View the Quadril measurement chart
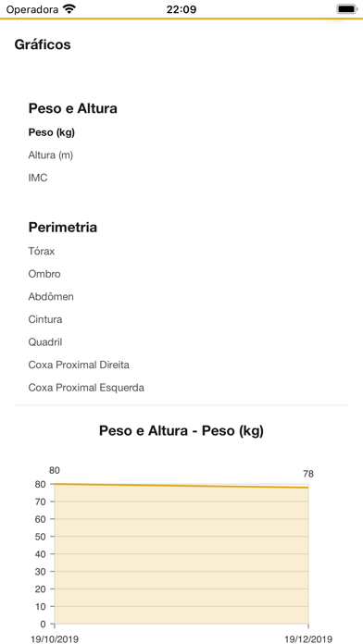Image resolution: width=363 pixels, height=644 pixels. (x=45, y=342)
